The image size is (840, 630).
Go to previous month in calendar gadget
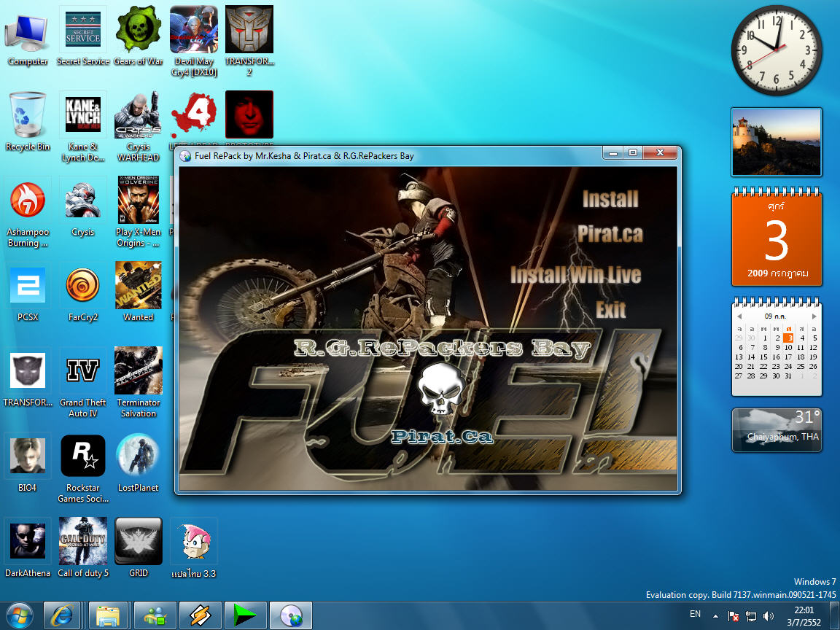click(x=739, y=316)
